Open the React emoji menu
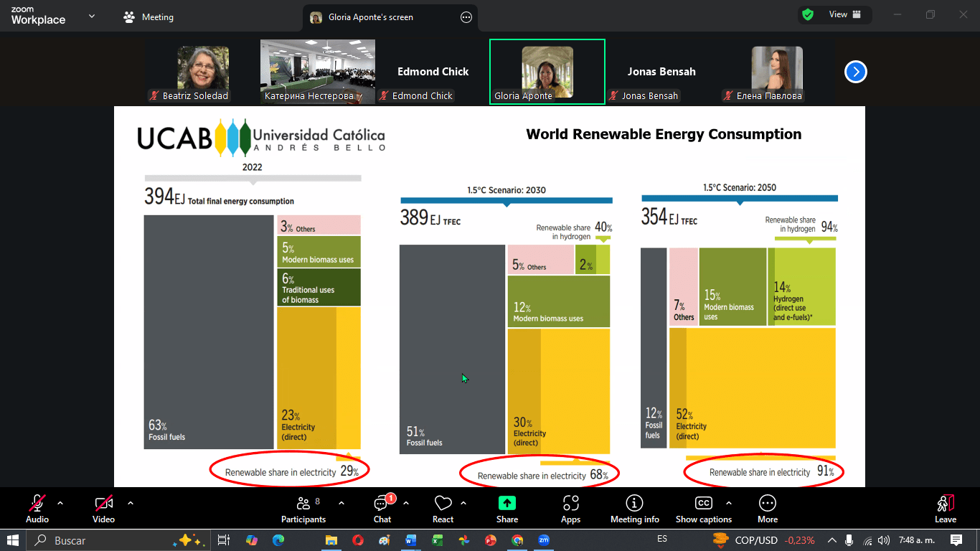 (x=443, y=509)
